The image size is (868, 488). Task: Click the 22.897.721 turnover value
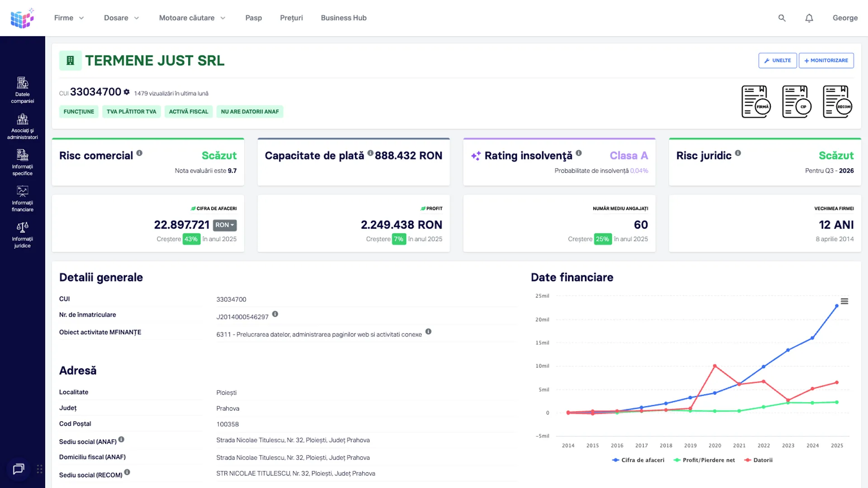[182, 225]
